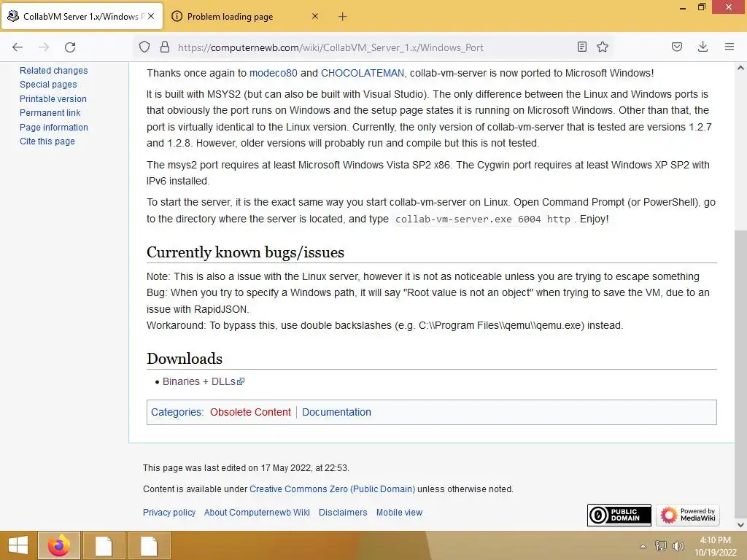Open Creative Commons Zero license link

pyautogui.click(x=332, y=489)
